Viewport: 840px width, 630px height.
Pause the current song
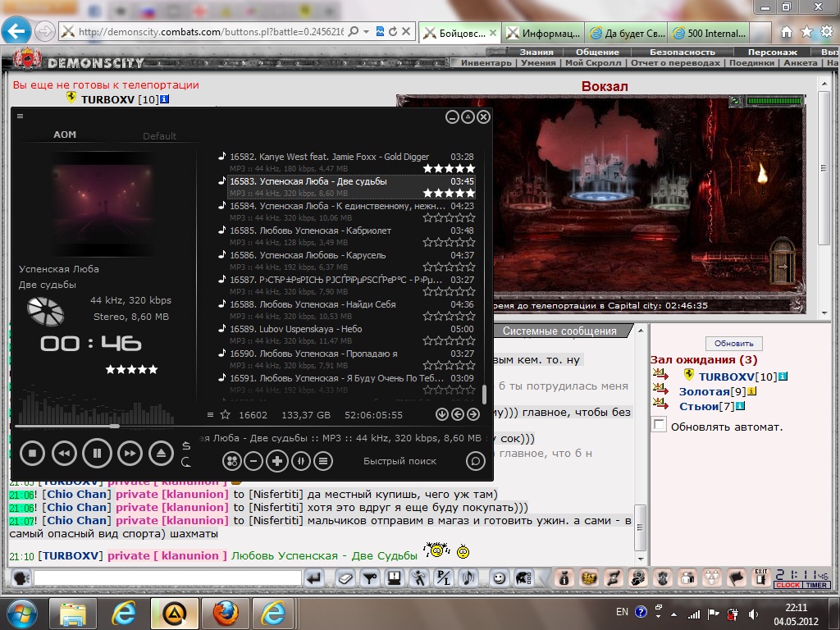click(x=97, y=453)
